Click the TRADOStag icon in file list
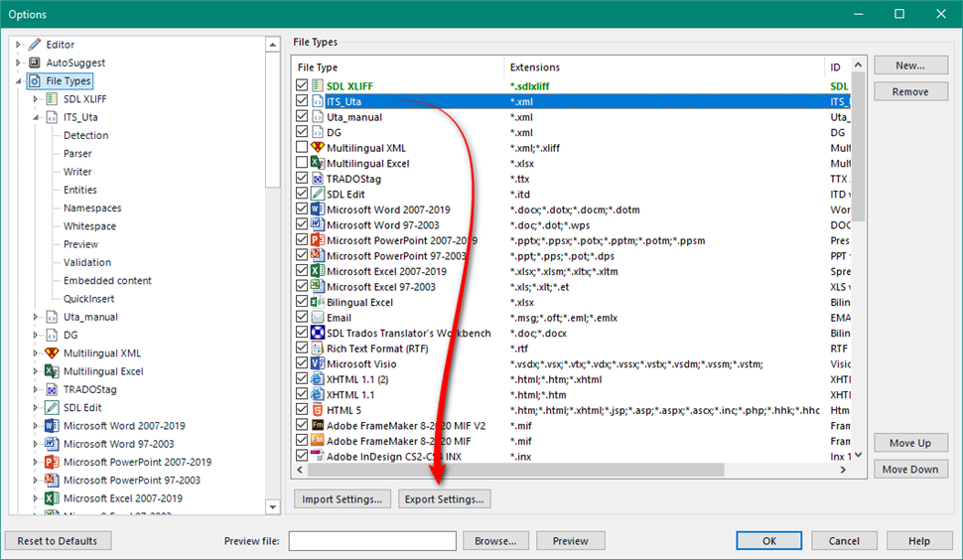 click(x=318, y=179)
